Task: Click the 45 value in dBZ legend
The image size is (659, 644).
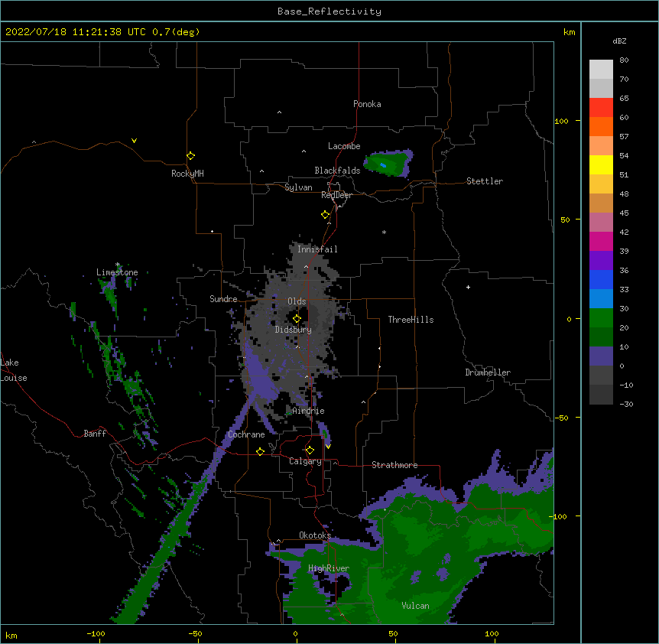Action: point(624,213)
